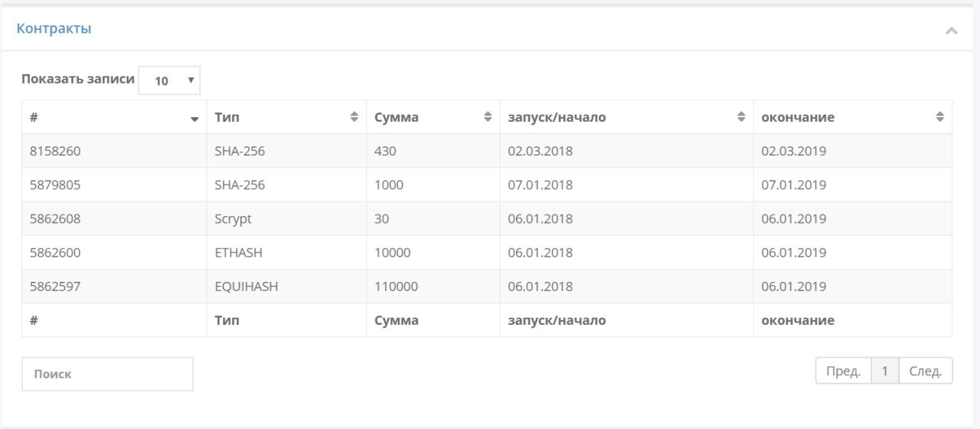Collapse the Контракты panel chevron
The width and height of the screenshot is (980, 429).
click(x=952, y=31)
